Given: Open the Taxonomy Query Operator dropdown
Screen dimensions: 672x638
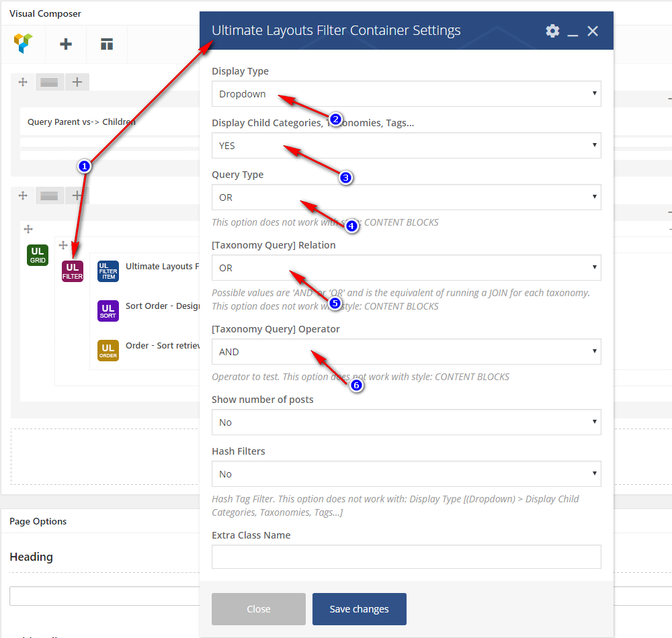Looking at the screenshot, I should coord(406,352).
